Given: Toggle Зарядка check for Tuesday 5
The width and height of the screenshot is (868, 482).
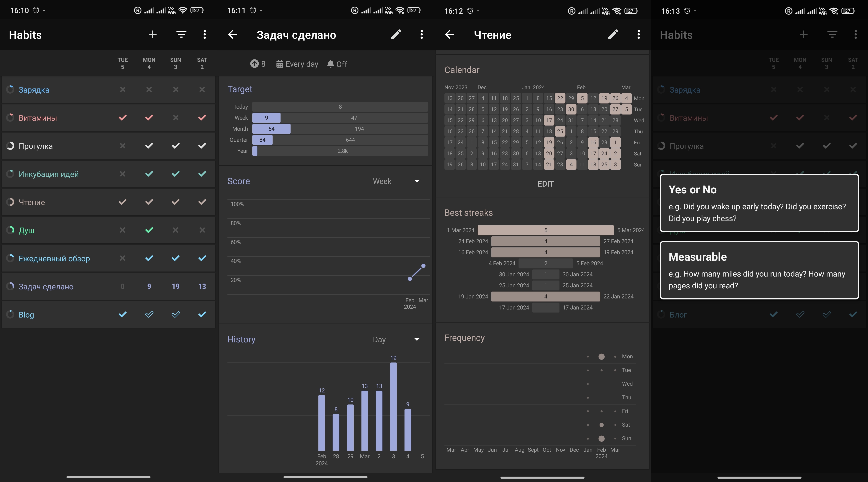Looking at the screenshot, I should coord(123,90).
